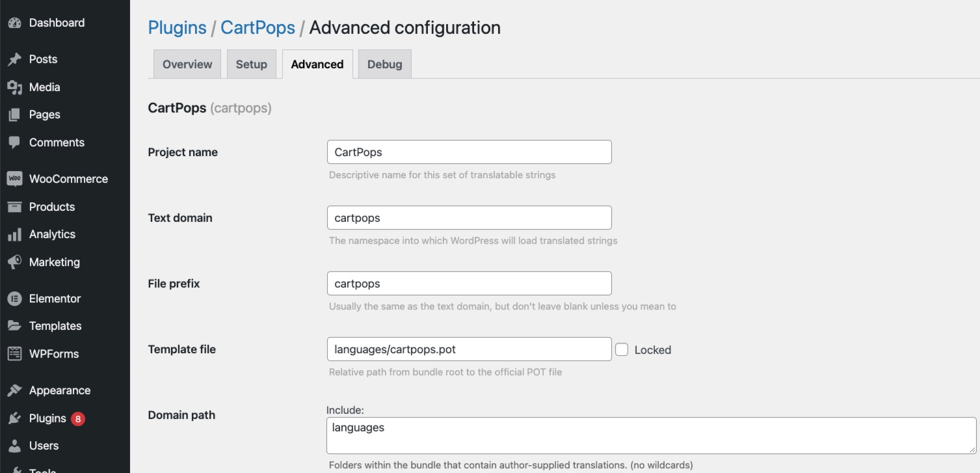Open the Media library icon

13,87
